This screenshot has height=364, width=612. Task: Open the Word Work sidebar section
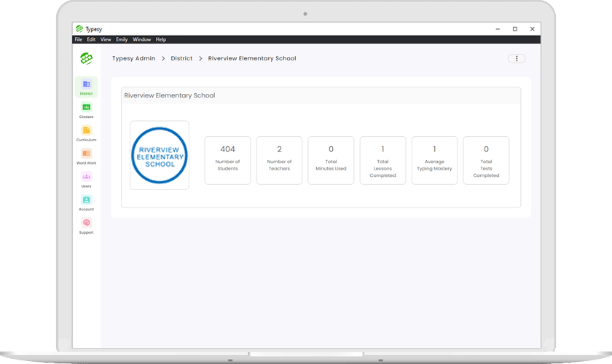tap(86, 157)
